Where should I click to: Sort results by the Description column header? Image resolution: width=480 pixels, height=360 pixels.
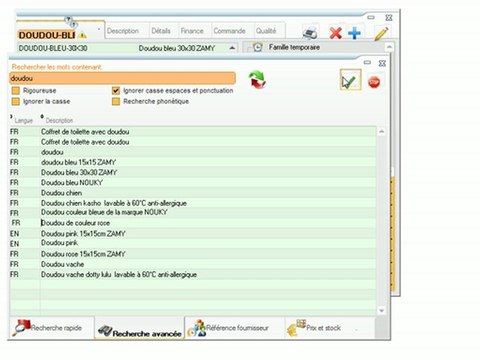pos(59,120)
